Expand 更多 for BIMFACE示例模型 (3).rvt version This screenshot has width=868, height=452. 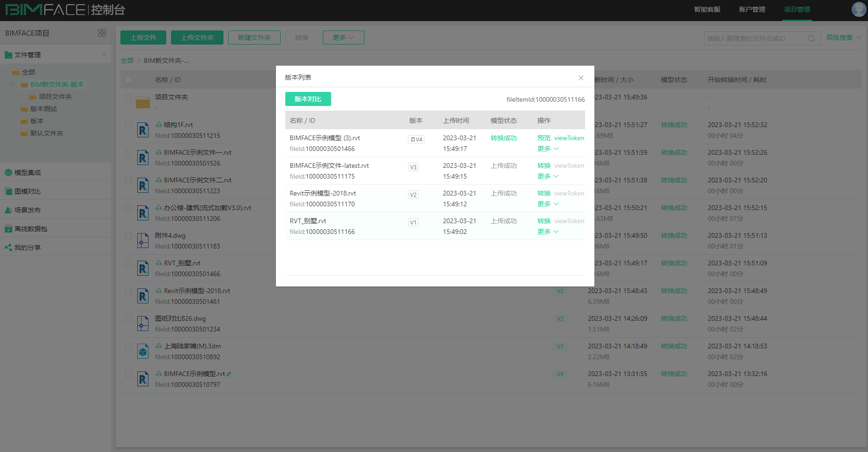tap(548, 149)
